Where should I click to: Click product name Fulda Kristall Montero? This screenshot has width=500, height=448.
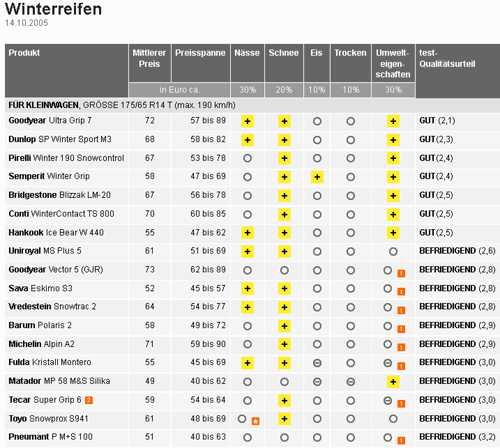pyautogui.click(x=50, y=362)
